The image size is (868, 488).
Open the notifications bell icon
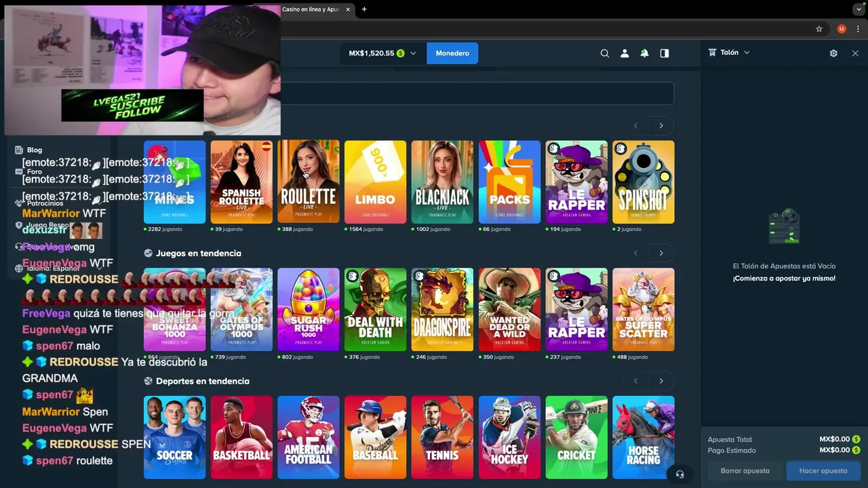click(x=644, y=54)
